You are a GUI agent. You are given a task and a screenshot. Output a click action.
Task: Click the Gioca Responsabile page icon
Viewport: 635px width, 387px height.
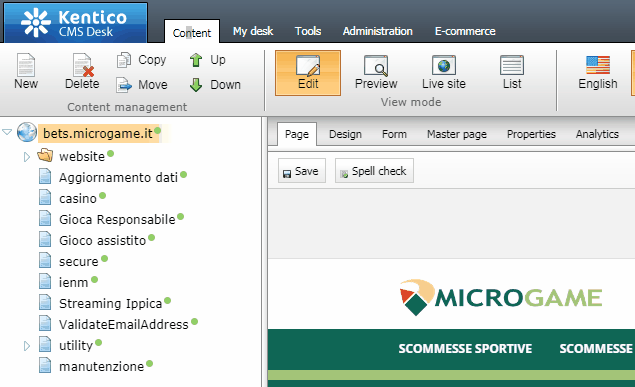pyautogui.click(x=45, y=219)
